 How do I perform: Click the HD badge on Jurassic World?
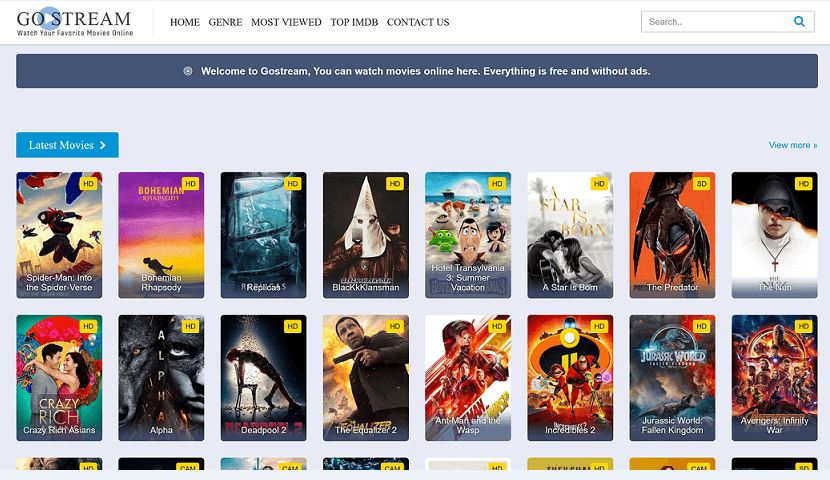point(701,327)
